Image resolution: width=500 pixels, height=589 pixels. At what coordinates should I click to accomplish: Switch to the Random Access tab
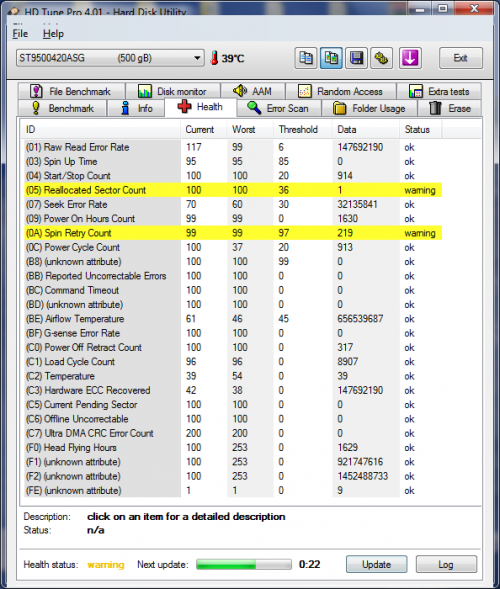(341, 91)
